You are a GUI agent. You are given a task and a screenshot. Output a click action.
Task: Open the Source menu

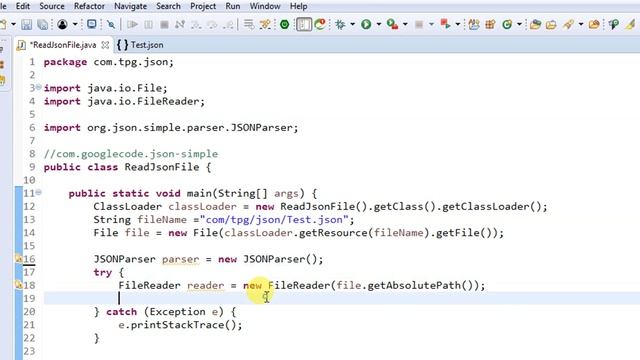pos(52,7)
